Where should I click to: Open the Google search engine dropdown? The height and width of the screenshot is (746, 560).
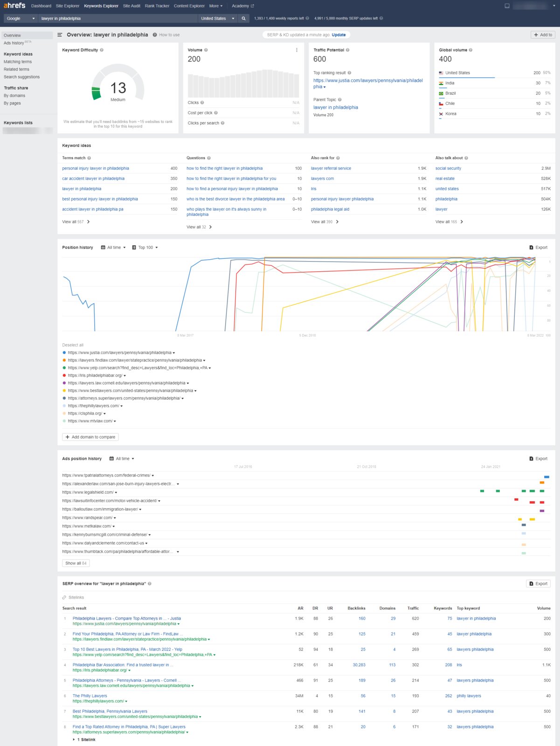pyautogui.click(x=21, y=19)
